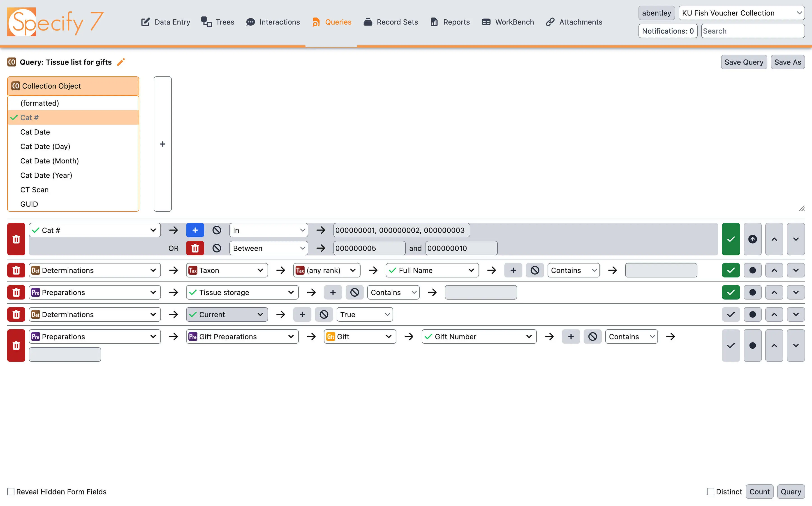Delete the Cat # query line
Screen dimensions: 812x506
(16, 239)
